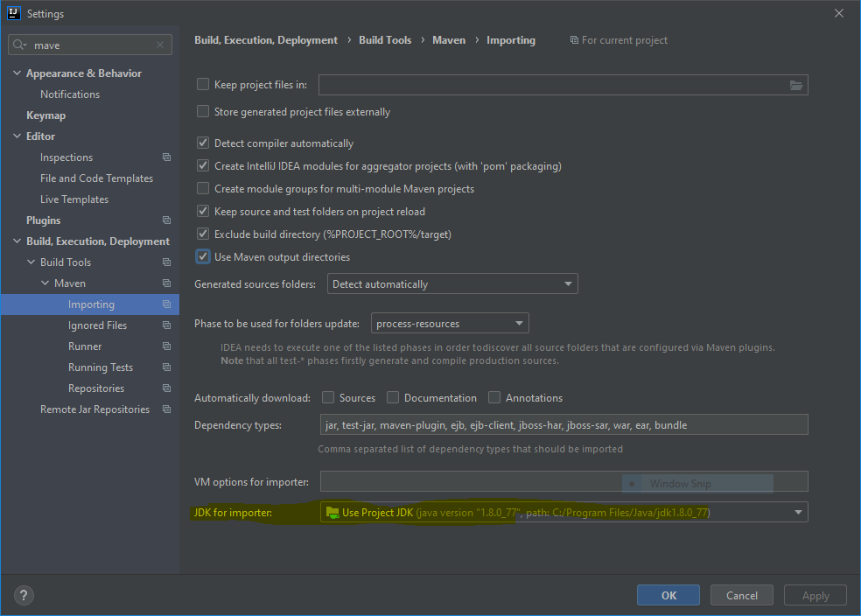Click Build, Execution, Deployment in the breadcrumb
The width and height of the screenshot is (861, 616).
[x=266, y=40]
